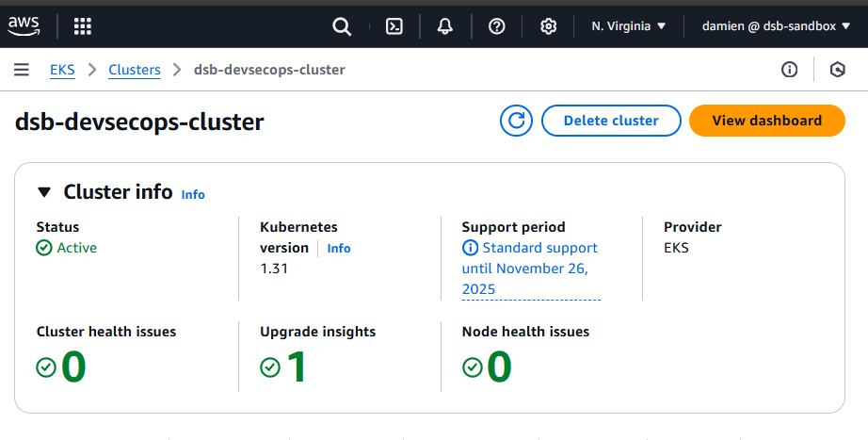This screenshot has height=440, width=868.
Task: Click the Delete cluster button
Action: [x=611, y=121]
